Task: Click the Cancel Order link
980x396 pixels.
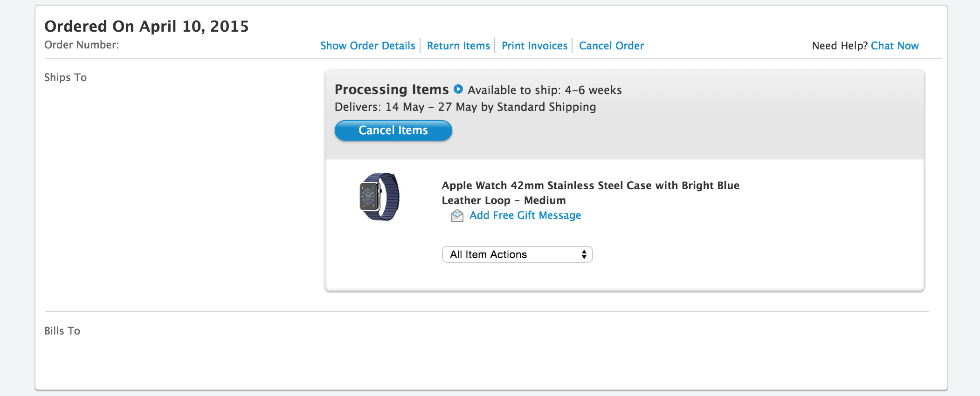Action: (611, 46)
